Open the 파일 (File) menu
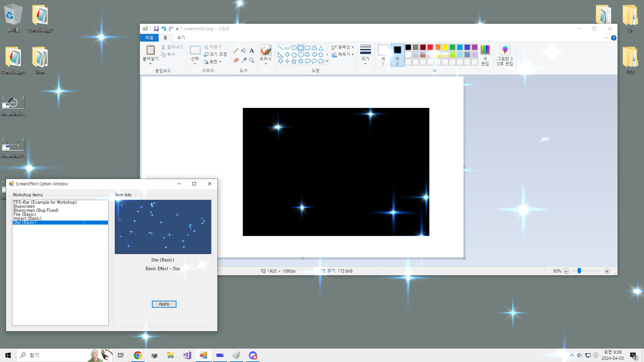Screen dimensions: 644x362 click(x=149, y=38)
